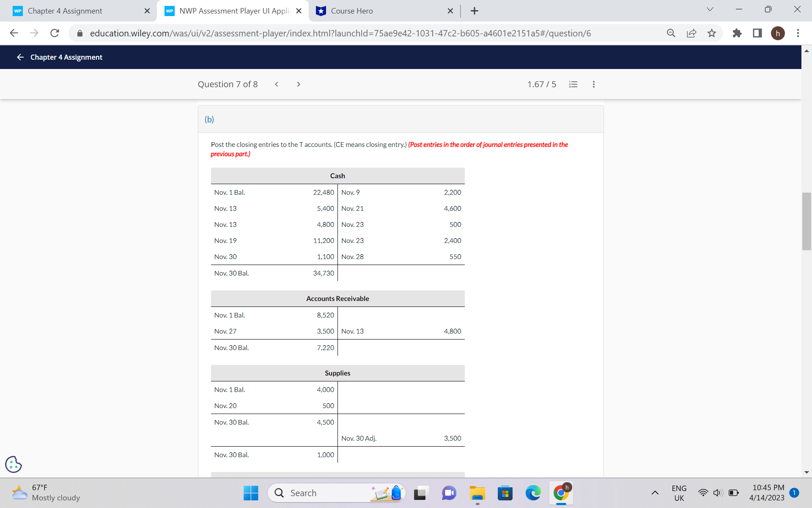Bookmark the page using the star icon
812x508 pixels.
coord(712,33)
